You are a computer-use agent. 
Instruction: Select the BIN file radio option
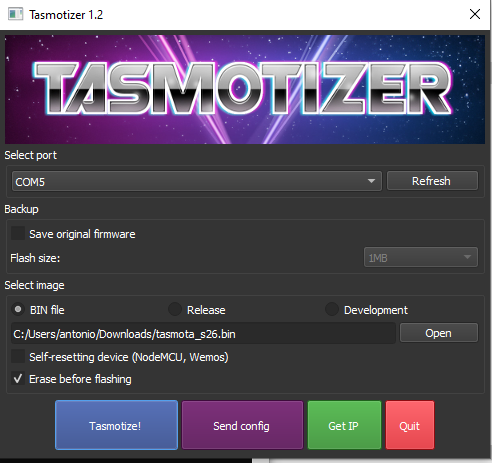(x=18, y=310)
